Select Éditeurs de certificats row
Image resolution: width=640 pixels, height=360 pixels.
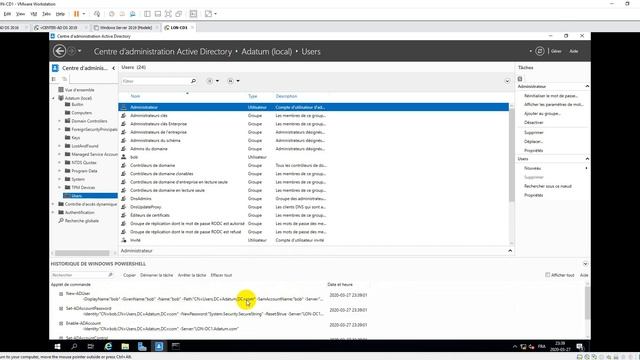point(313,215)
